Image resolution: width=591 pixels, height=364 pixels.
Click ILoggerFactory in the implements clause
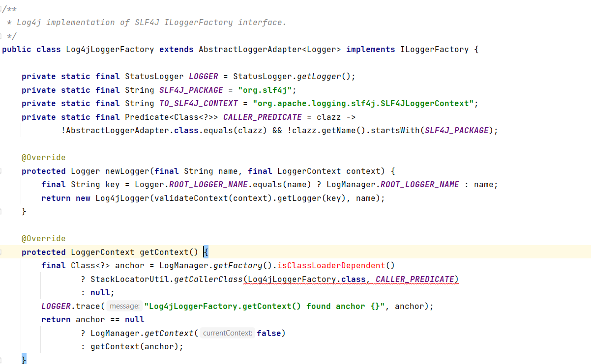coord(435,50)
